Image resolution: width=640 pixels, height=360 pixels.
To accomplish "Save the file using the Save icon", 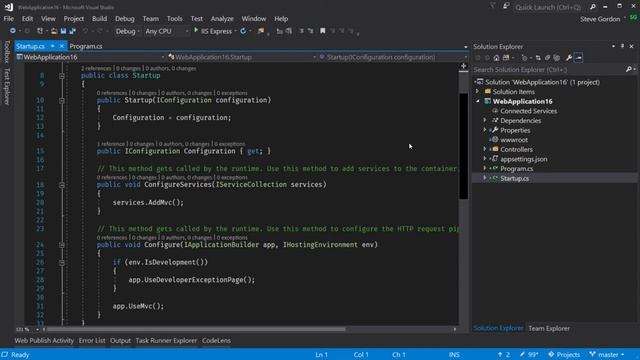I will point(63,31).
